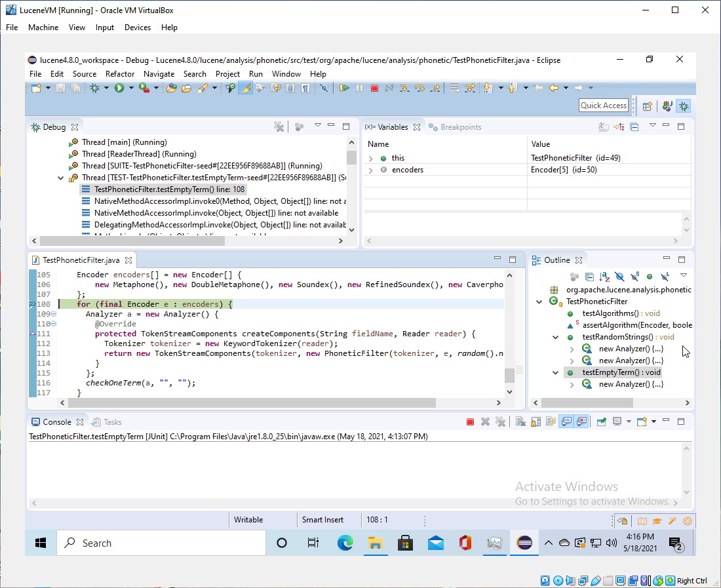Open the Debug perspective button

(684, 106)
